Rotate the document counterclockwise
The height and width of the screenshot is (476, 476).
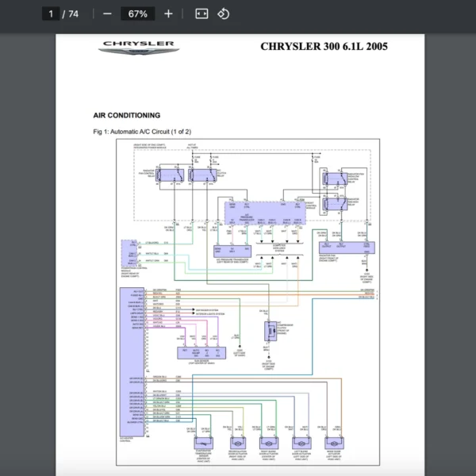click(224, 13)
